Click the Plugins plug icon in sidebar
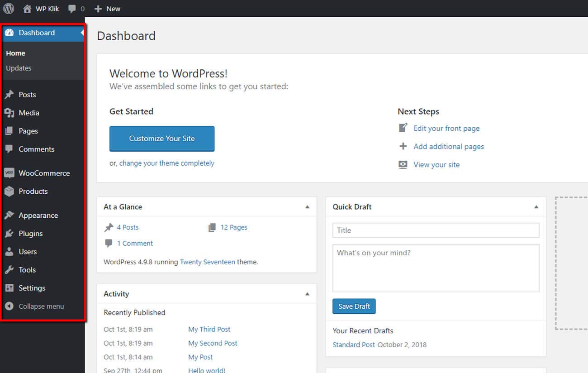This screenshot has width=588, height=373. pos(9,234)
